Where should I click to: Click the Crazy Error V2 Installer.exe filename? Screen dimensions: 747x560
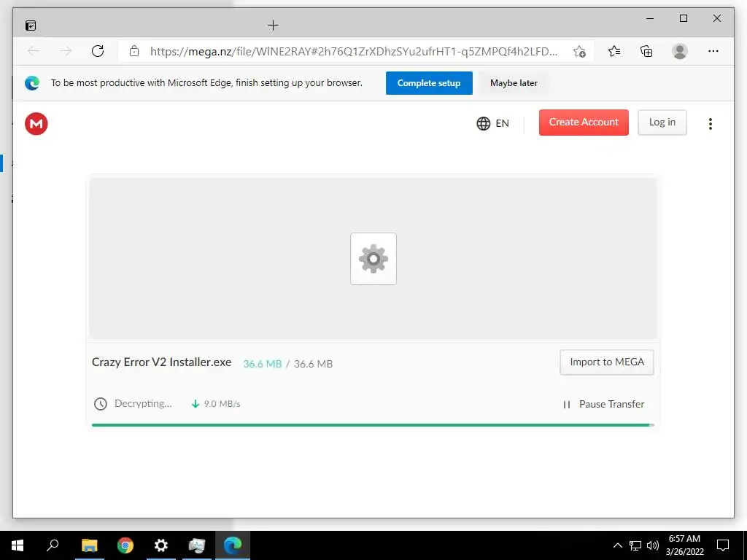click(x=161, y=362)
